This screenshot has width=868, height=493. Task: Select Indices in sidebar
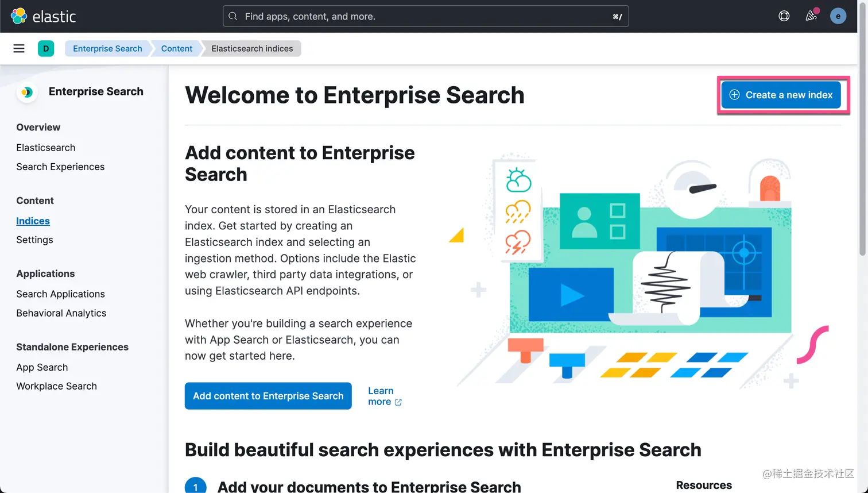pos(33,221)
